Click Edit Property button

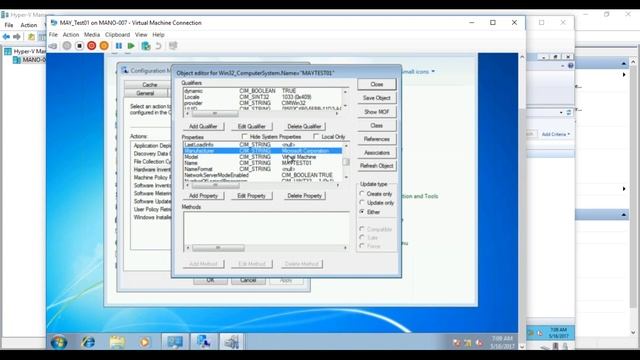click(251, 196)
